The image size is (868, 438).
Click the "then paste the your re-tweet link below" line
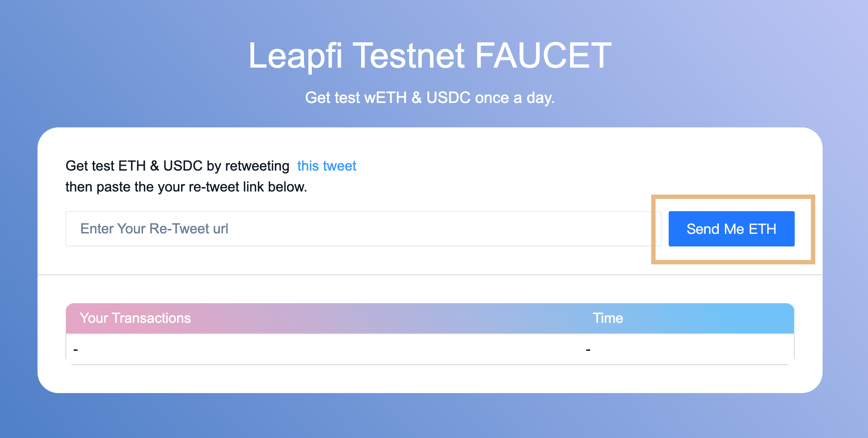coord(186,187)
